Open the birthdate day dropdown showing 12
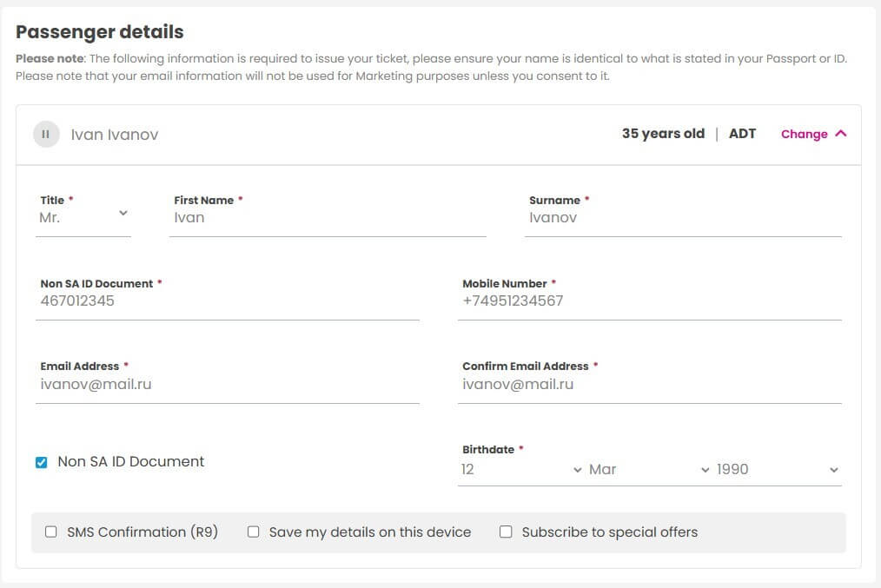The width and height of the screenshot is (881, 588). click(521, 470)
